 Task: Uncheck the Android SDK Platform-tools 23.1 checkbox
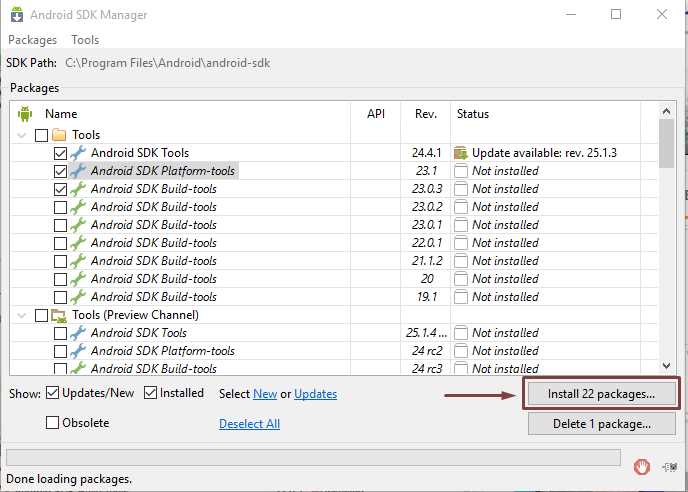tap(60, 171)
